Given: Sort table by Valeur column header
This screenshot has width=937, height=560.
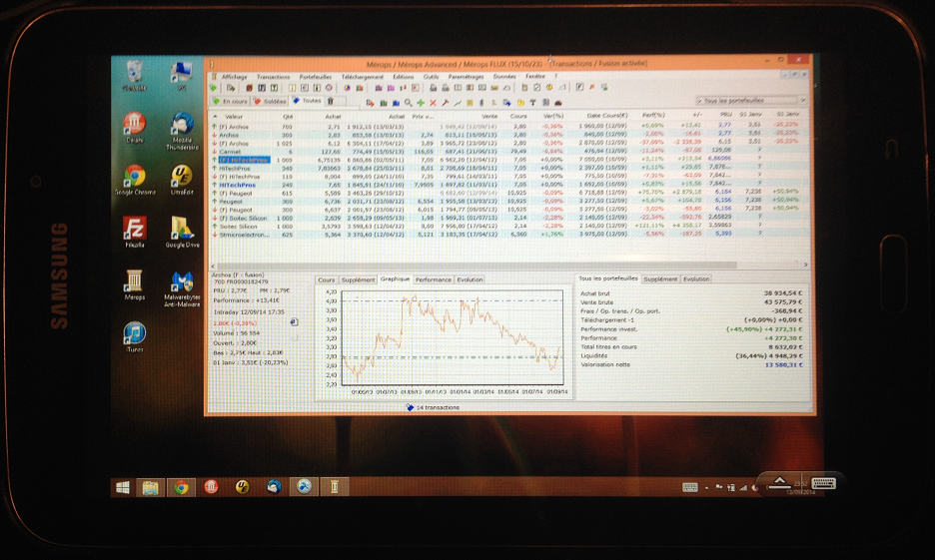Looking at the screenshot, I should 234,117.
